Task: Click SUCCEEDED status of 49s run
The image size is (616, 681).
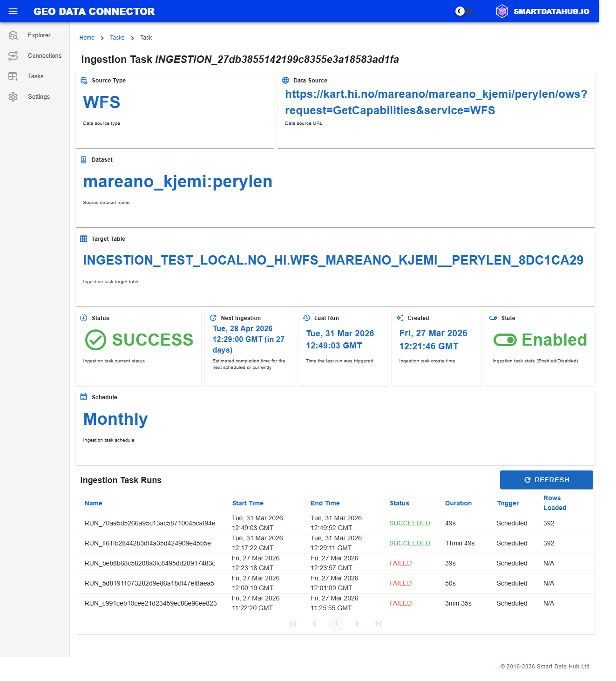Action: [410, 523]
